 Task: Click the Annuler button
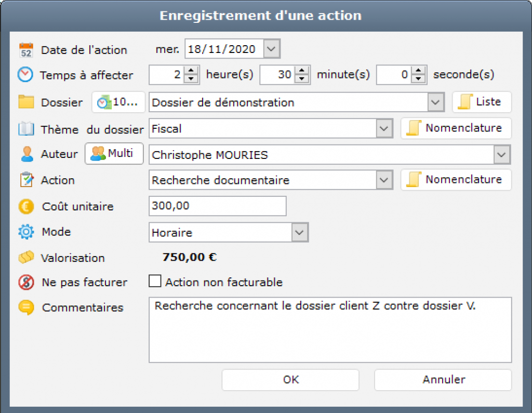pos(443,380)
